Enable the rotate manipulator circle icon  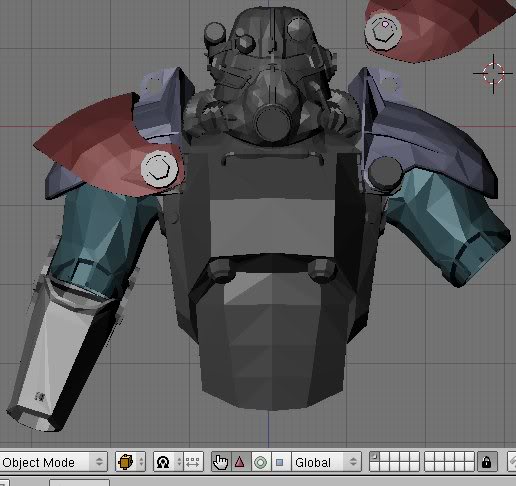[x=260, y=462]
